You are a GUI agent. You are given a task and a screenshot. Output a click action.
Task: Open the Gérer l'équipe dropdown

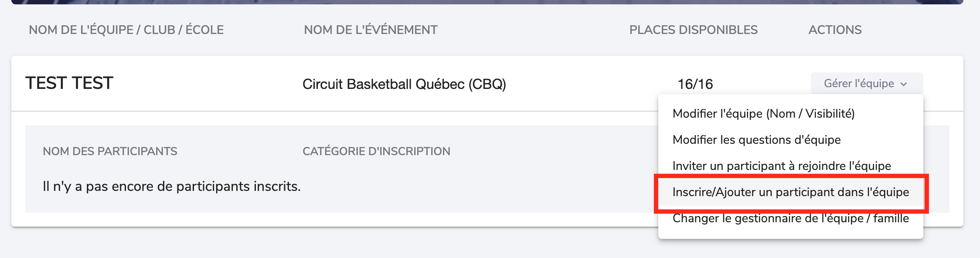(x=859, y=83)
